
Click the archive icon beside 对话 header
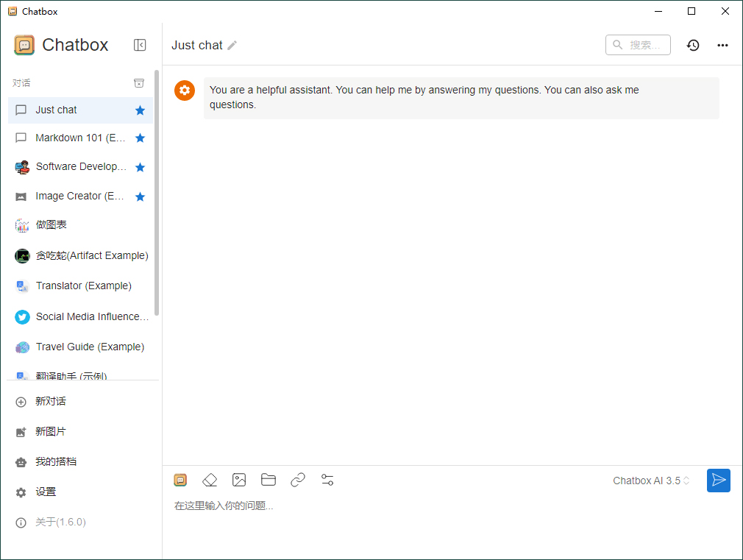(x=139, y=83)
